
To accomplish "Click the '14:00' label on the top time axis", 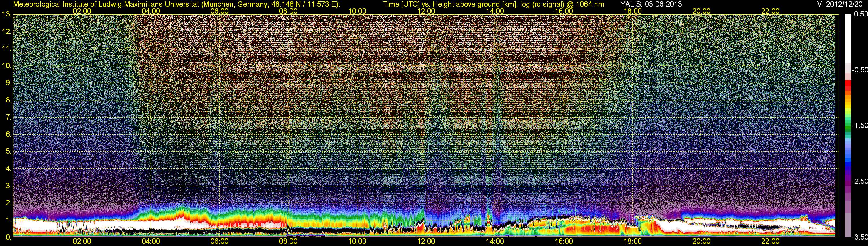I will 495,11.
